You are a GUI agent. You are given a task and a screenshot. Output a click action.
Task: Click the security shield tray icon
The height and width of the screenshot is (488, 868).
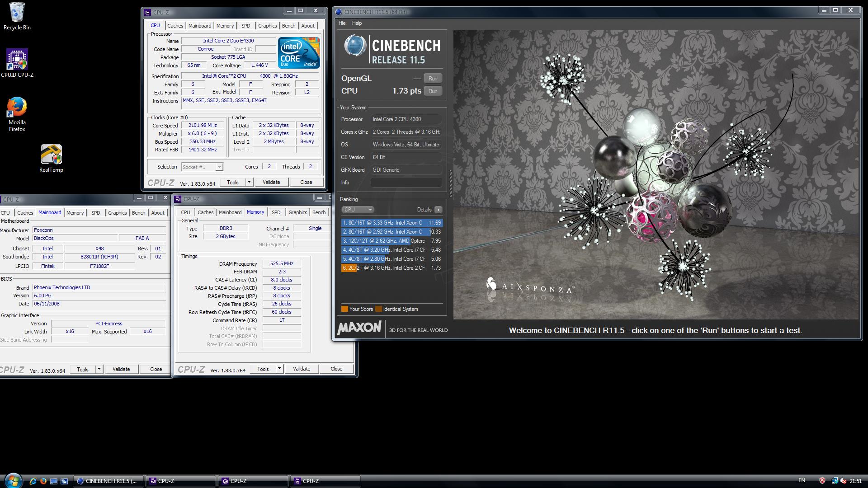click(x=822, y=481)
